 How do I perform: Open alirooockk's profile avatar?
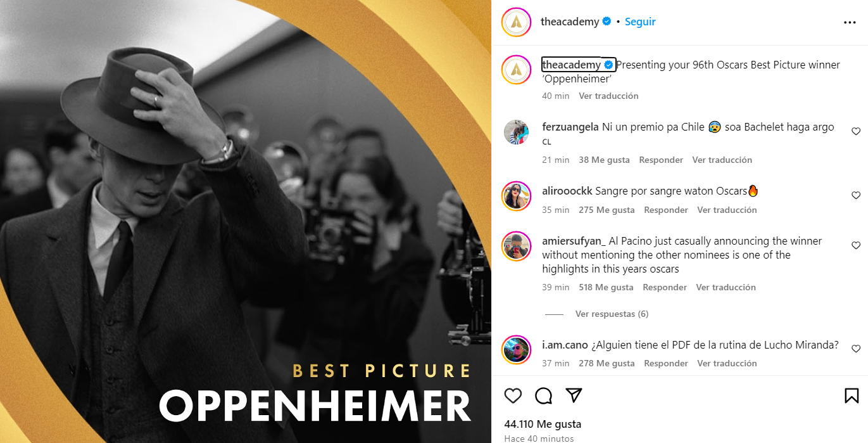(516, 196)
